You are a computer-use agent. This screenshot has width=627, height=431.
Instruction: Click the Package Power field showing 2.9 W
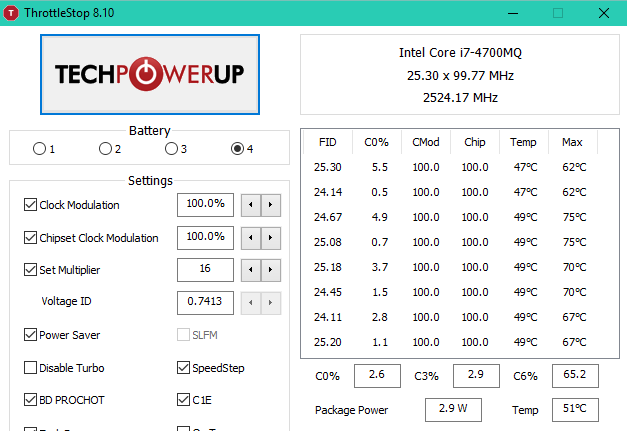pyautogui.click(x=453, y=410)
